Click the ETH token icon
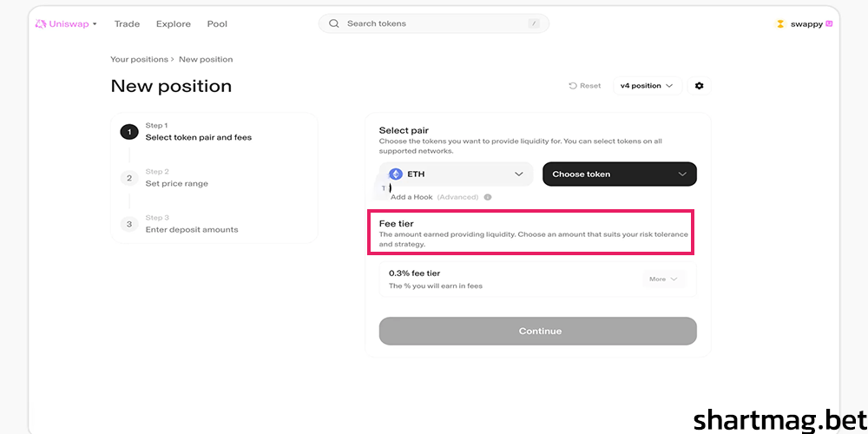Image resolution: width=868 pixels, height=434 pixels. click(x=396, y=174)
